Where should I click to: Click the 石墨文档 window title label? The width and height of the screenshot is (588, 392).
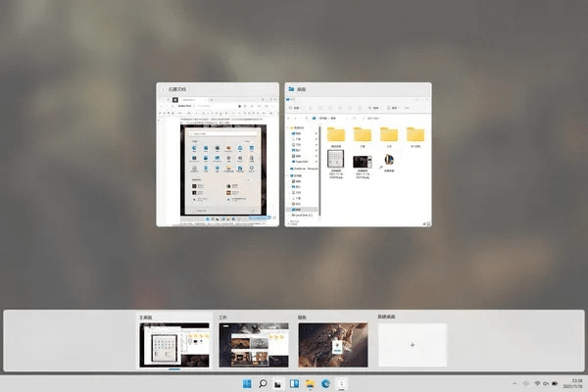point(181,89)
